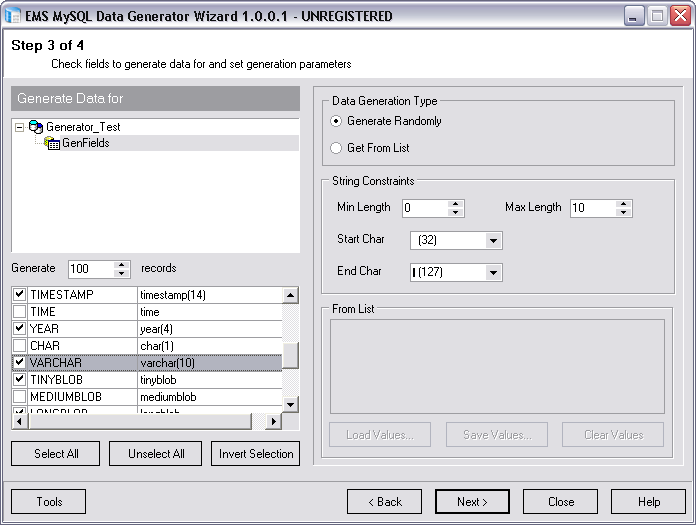This screenshot has width=696, height=525.
Task: Click the tinyblob type cell
Action: pos(210,380)
